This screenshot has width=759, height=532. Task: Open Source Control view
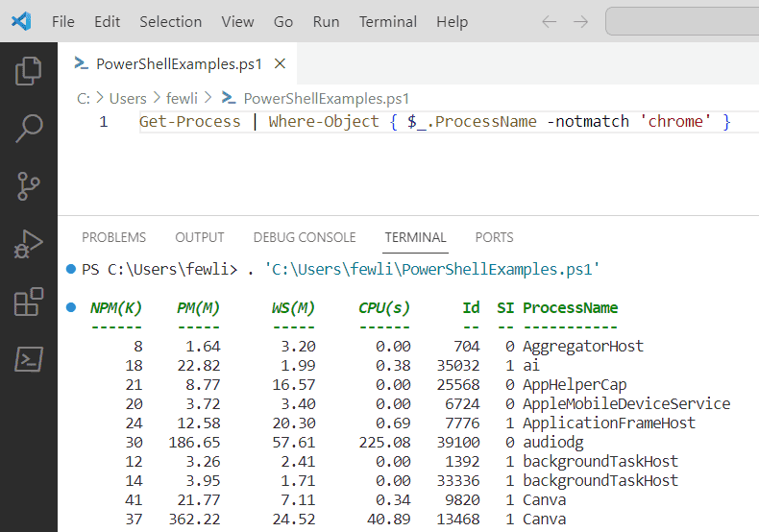coord(29,186)
